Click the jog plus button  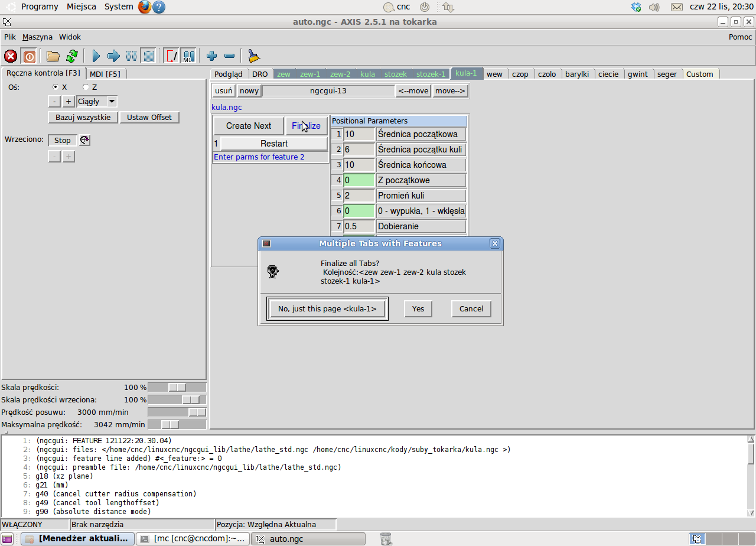[69, 102]
